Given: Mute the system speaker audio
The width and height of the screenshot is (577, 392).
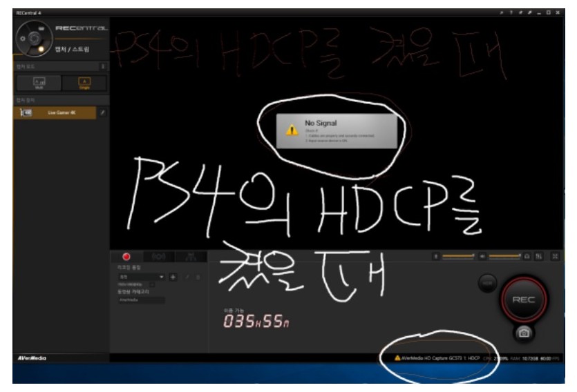Looking at the screenshot, I should [x=482, y=257].
